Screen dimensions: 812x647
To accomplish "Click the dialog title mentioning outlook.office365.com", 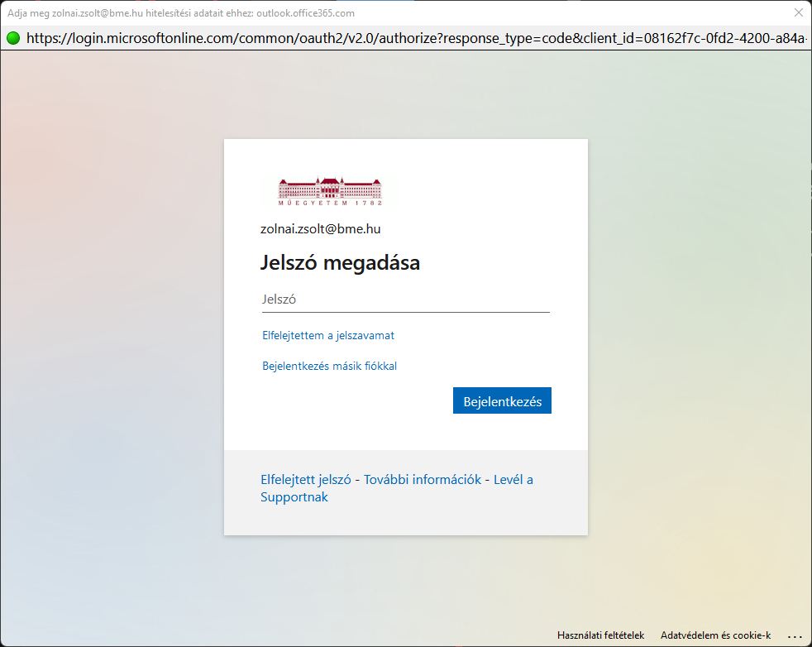I will (x=181, y=13).
